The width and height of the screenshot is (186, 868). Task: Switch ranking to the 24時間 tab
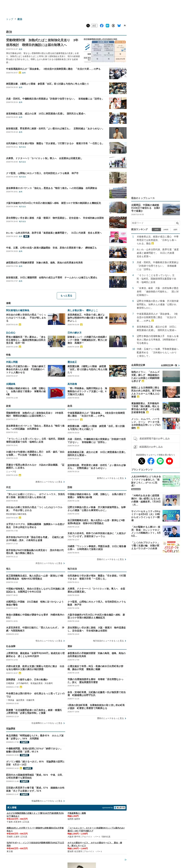[x=166, y=229]
